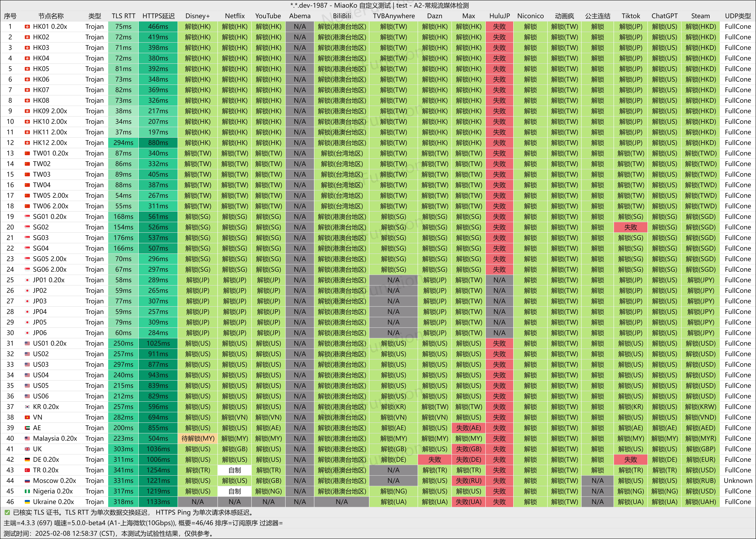Click the Japan flag icon next to JP06

27,333
